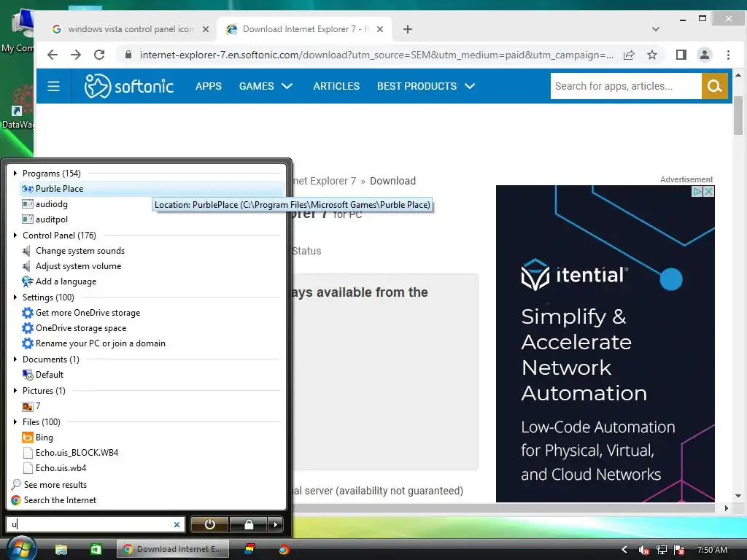
Task: Close the itential advertisement
Action: [709, 192]
